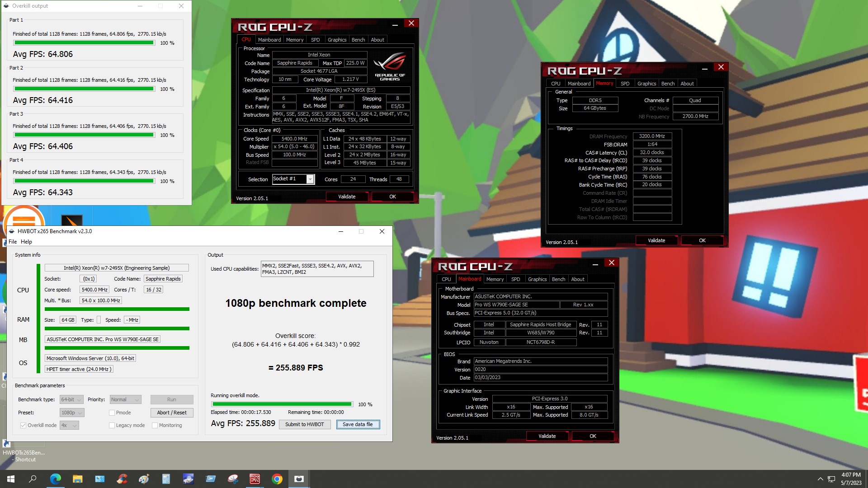This screenshot has height=488, width=868.
Task: Open the Windows Start menu
Action: [11, 479]
